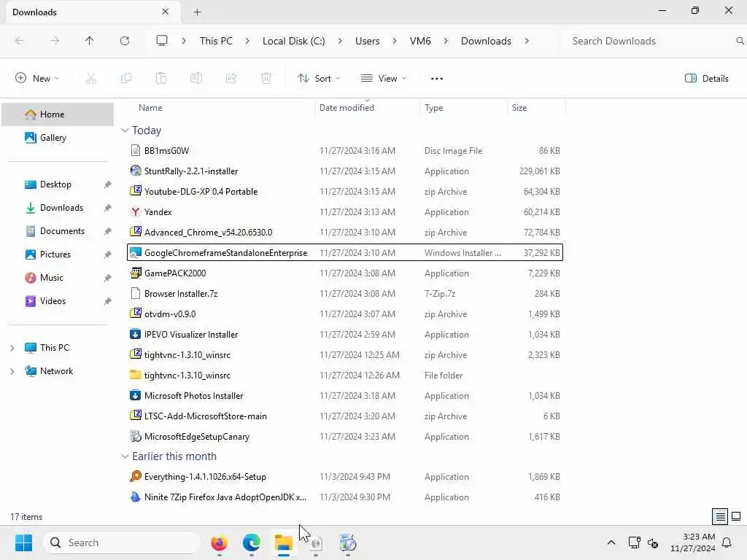This screenshot has height=560, width=747.
Task: Open Microsoft Edge from the taskbar
Action: tap(252, 542)
